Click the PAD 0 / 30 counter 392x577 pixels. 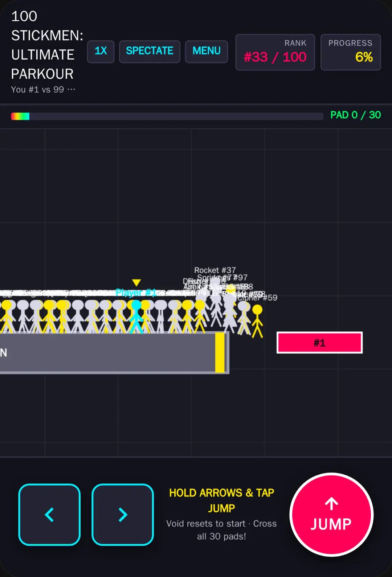pyautogui.click(x=356, y=115)
